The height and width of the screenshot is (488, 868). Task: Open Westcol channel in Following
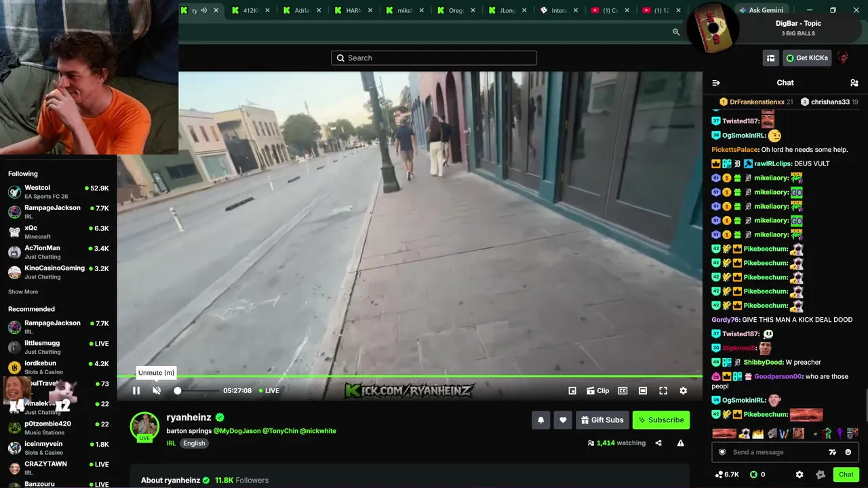click(x=58, y=192)
